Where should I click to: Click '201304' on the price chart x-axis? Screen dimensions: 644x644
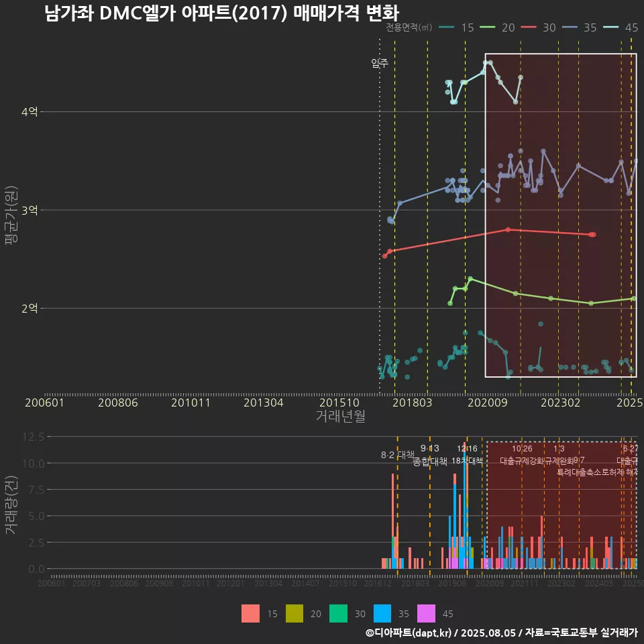tap(263, 402)
